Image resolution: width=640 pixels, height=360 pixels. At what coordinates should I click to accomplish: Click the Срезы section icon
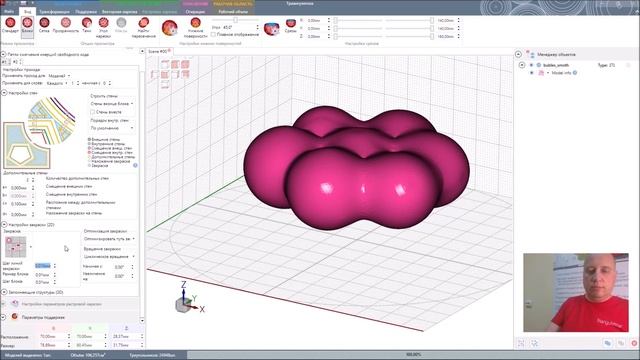click(x=291, y=23)
